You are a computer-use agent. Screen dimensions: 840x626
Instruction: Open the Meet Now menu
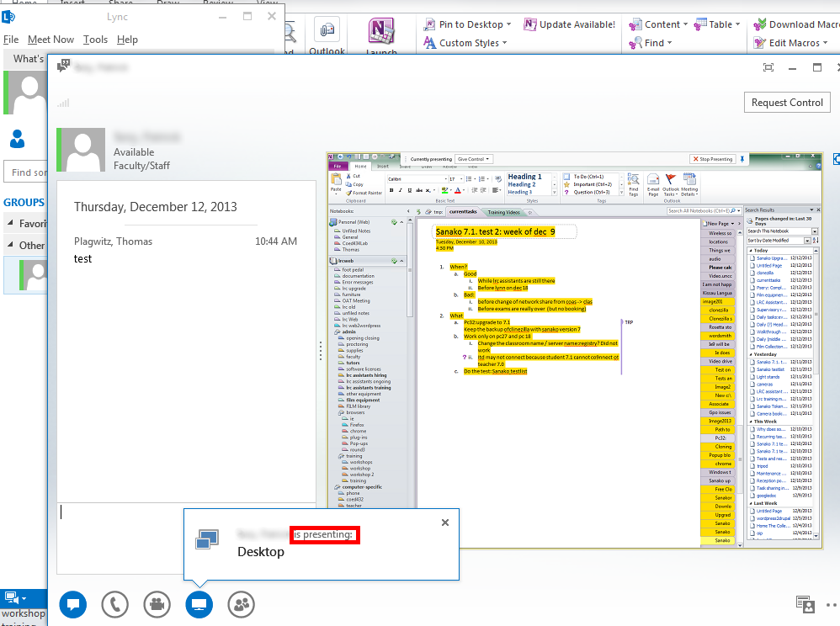coord(51,40)
